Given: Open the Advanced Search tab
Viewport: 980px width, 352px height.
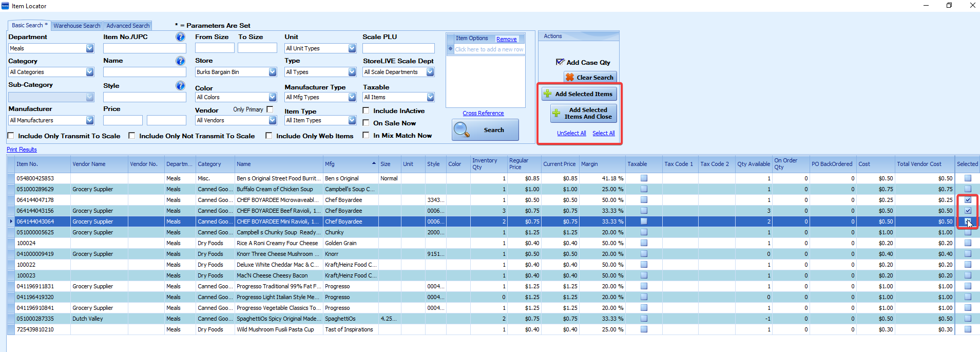Looking at the screenshot, I should click(x=128, y=26).
